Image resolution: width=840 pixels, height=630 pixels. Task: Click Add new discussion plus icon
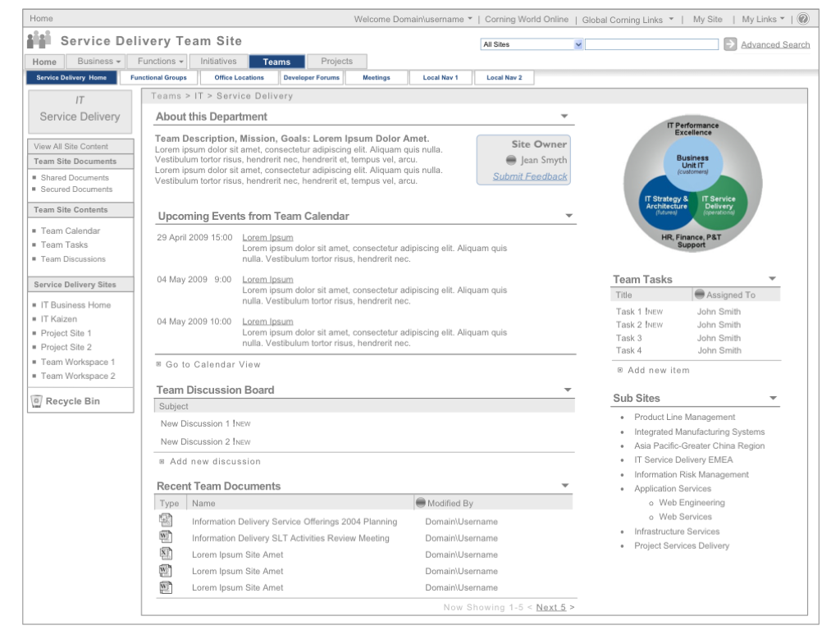[x=162, y=461]
